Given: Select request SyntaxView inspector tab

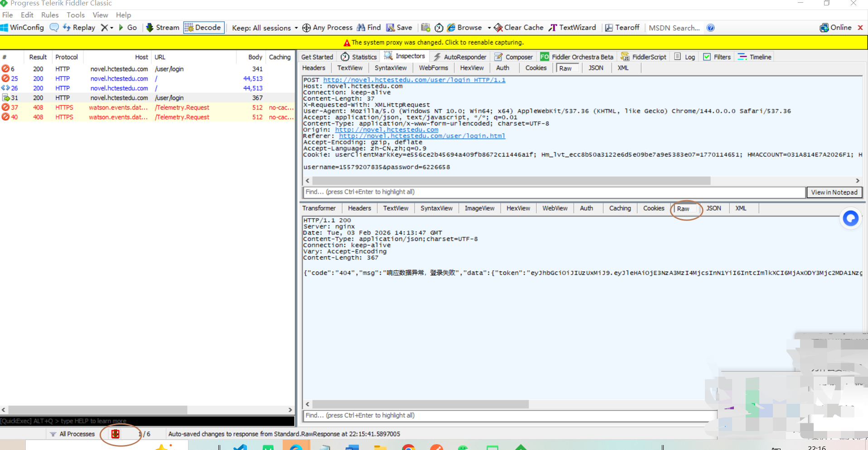Looking at the screenshot, I should point(391,68).
